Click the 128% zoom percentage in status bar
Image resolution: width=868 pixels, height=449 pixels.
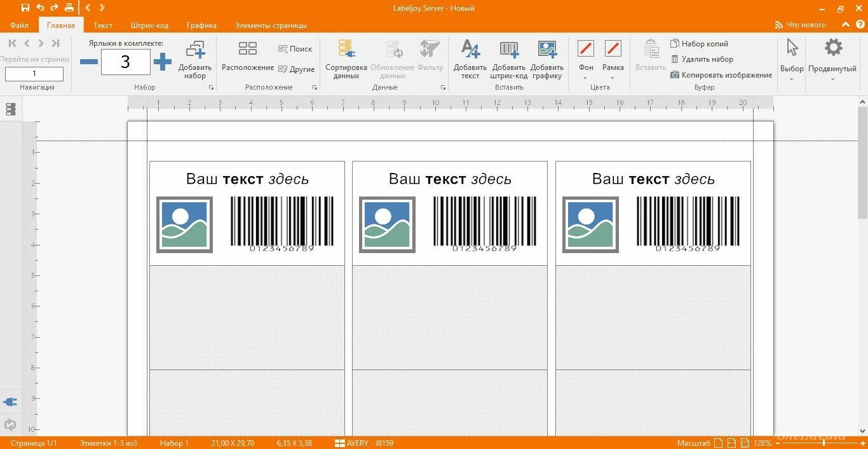pyautogui.click(x=763, y=443)
